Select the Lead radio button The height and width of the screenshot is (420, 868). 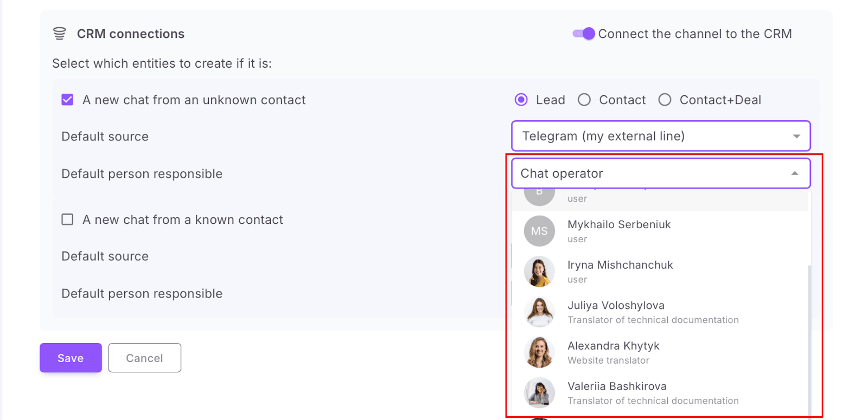tap(521, 100)
